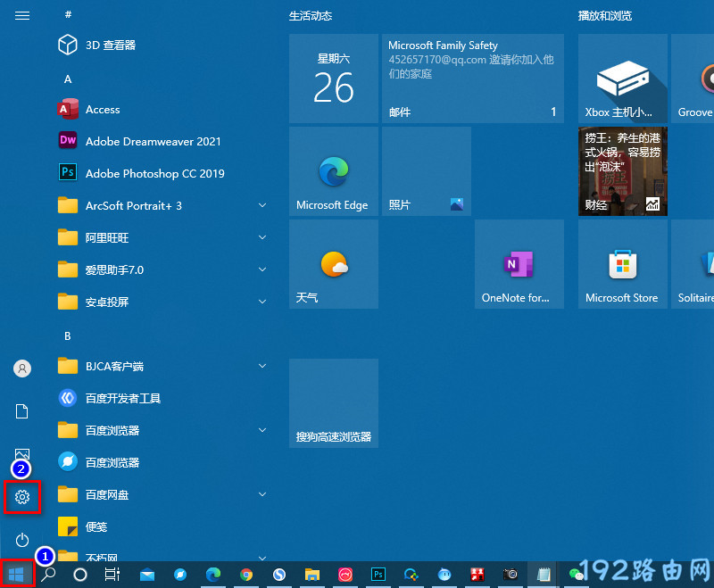This screenshot has width=714, height=588.
Task: Open 3D 查看器 app
Action: [x=110, y=46]
